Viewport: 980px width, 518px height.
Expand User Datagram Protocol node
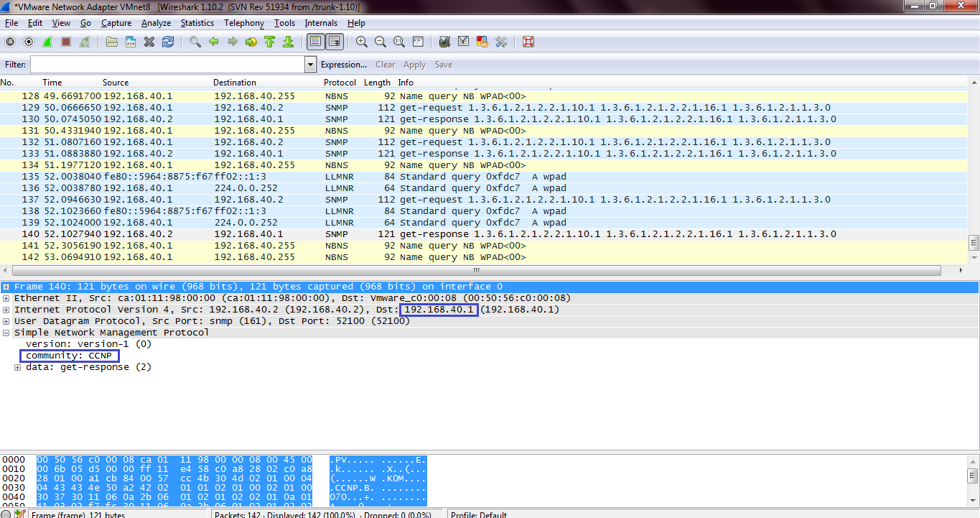pyautogui.click(x=6, y=321)
